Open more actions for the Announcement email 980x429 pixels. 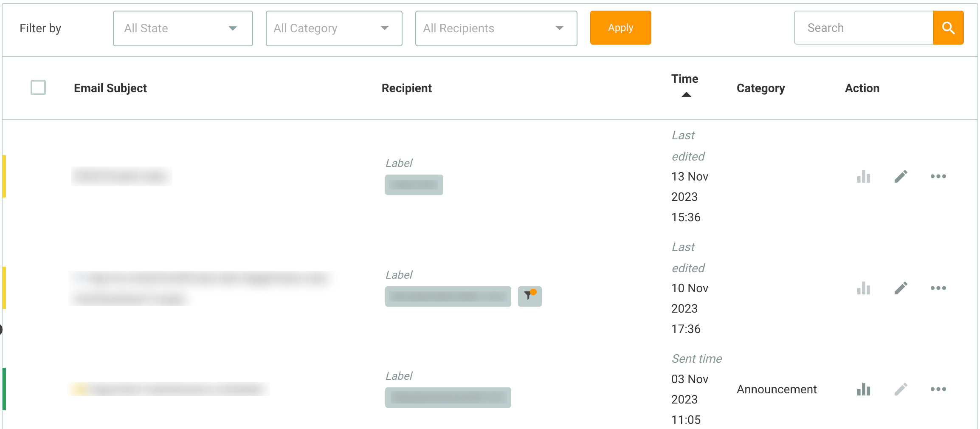tap(938, 389)
